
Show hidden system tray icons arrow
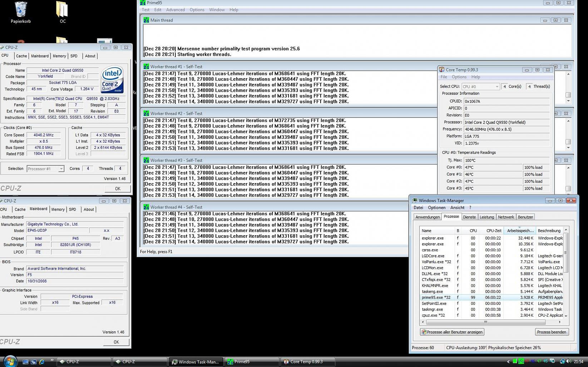(x=508, y=362)
